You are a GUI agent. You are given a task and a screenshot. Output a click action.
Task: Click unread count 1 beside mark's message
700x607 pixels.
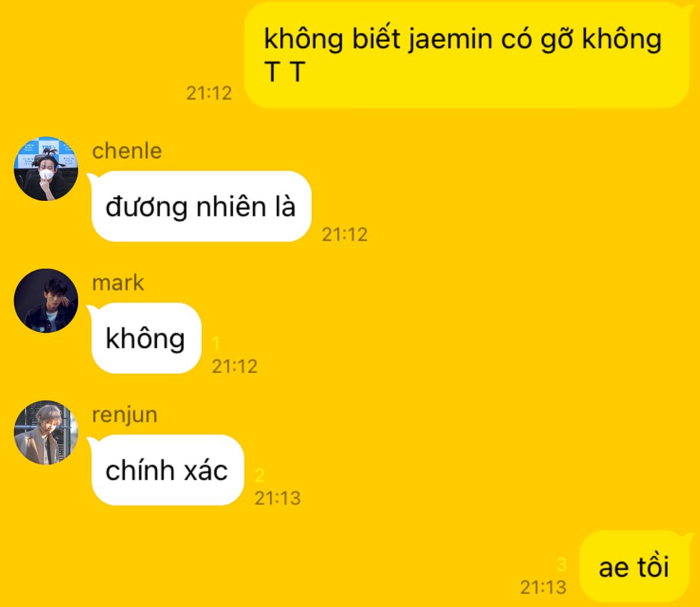click(216, 344)
